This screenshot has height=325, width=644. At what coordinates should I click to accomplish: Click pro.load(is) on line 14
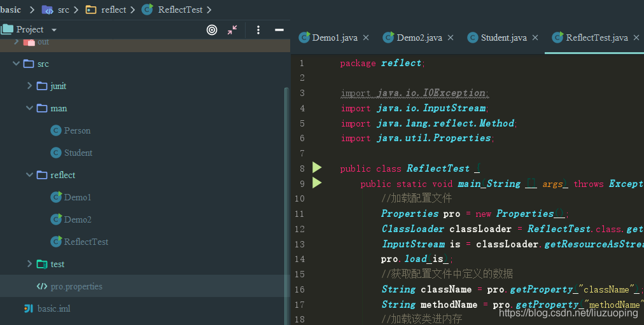tap(416, 259)
